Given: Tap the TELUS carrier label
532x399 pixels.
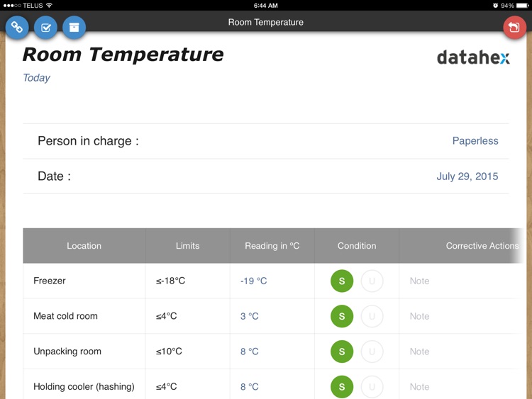Looking at the screenshot, I should [x=33, y=6].
